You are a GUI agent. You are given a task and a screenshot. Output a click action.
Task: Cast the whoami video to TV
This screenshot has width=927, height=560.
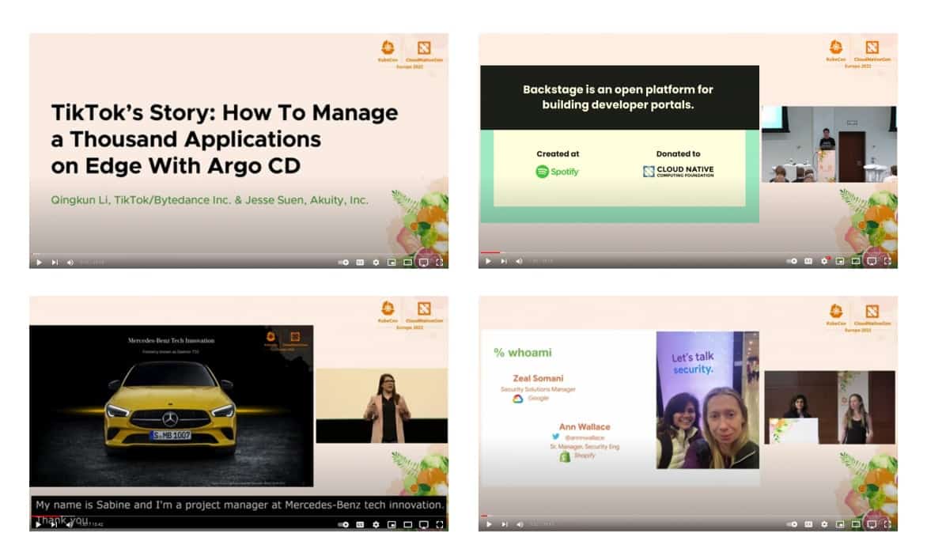click(872, 524)
